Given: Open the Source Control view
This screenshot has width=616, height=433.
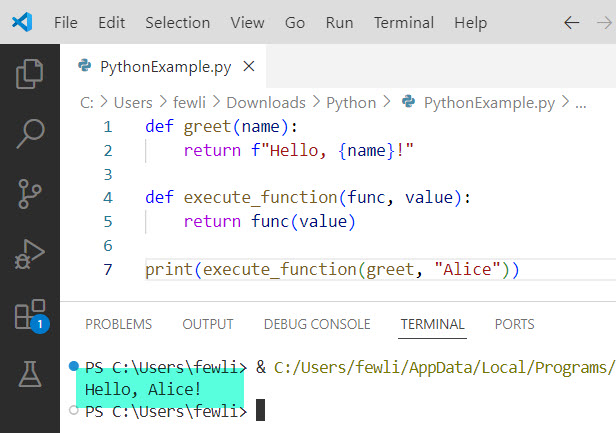Looking at the screenshot, I should (x=29, y=194).
